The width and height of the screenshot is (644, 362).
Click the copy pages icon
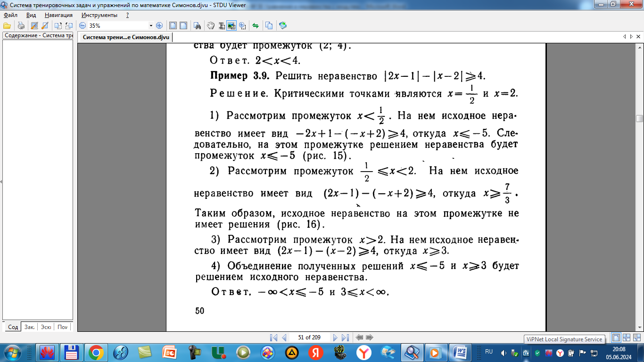point(269,25)
